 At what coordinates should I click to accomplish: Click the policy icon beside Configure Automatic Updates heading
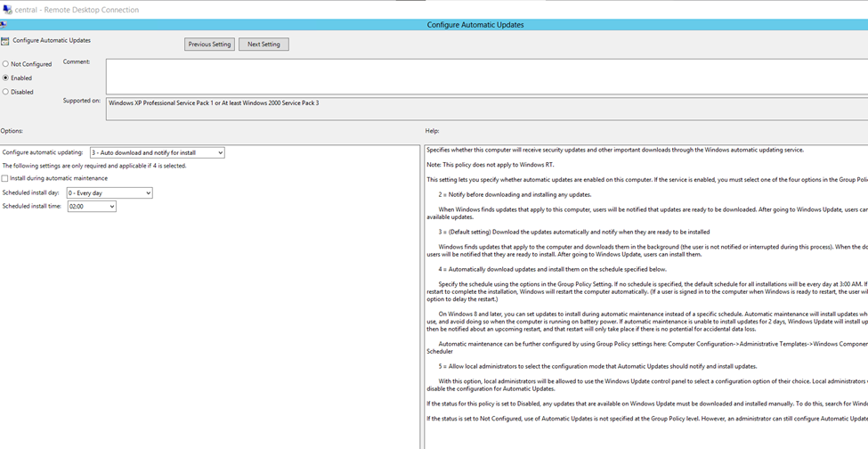[5, 41]
